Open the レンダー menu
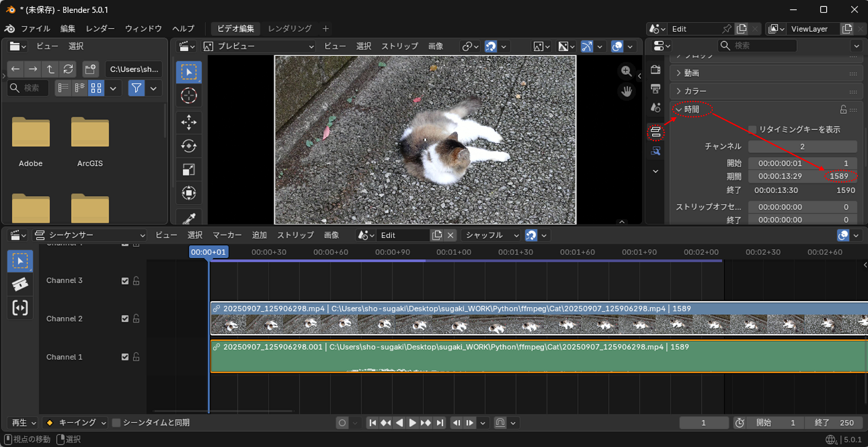The height and width of the screenshot is (447, 868). point(100,29)
